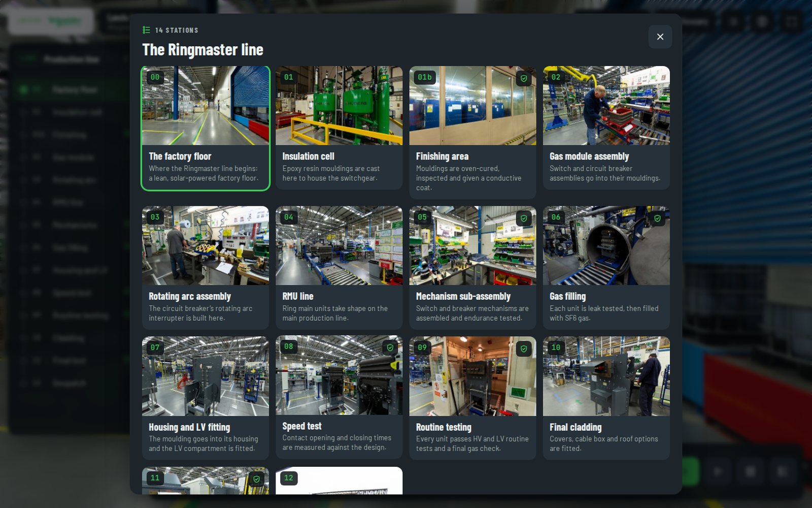Viewport: 812px width, 508px height.
Task: Click The Ringmaster line heading
Action: (202, 50)
